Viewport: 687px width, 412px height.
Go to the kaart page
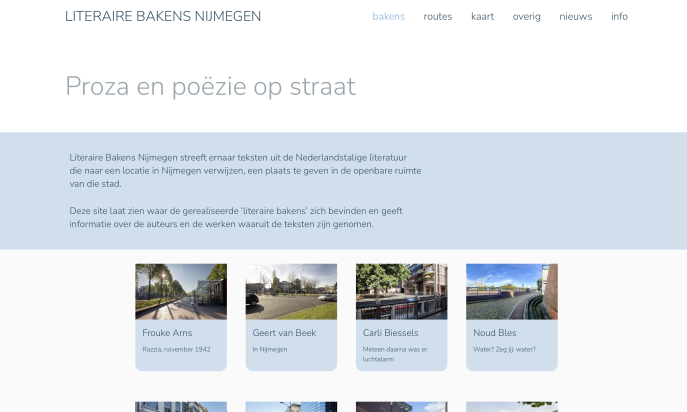pyautogui.click(x=482, y=17)
